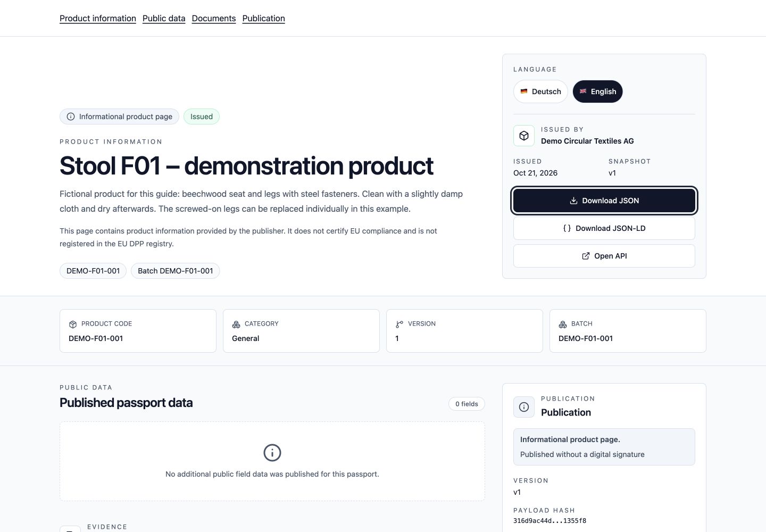
Task: Click the Download JSON-LD button
Action: pos(604,228)
